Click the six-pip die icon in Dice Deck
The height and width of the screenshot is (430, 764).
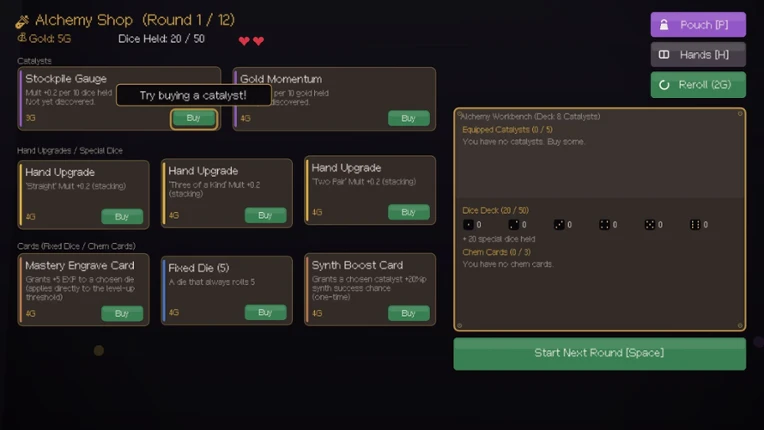pyautogui.click(x=695, y=224)
